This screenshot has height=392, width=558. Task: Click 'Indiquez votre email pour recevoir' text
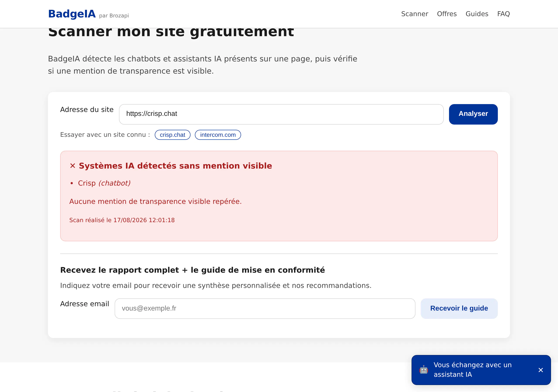click(216, 285)
